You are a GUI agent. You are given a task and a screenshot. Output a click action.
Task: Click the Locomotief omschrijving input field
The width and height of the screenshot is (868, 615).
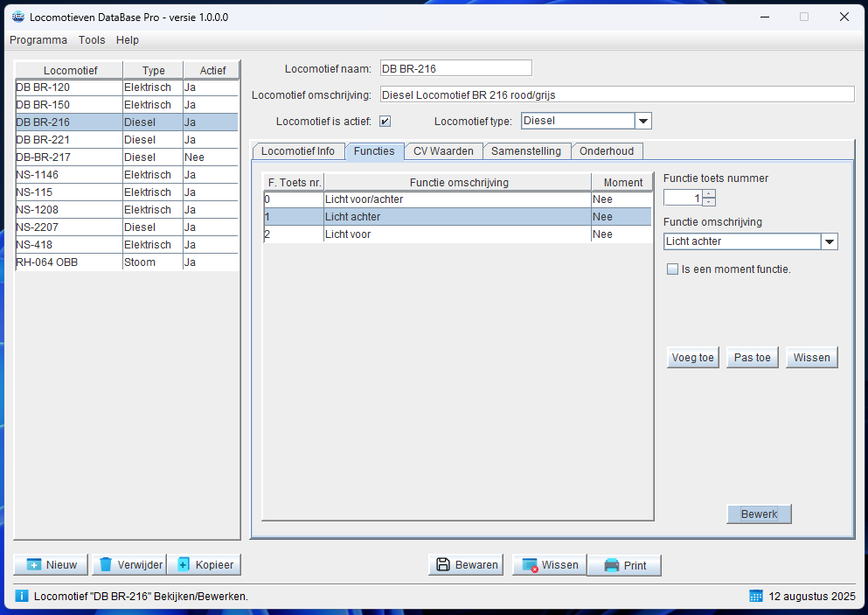[x=617, y=94]
